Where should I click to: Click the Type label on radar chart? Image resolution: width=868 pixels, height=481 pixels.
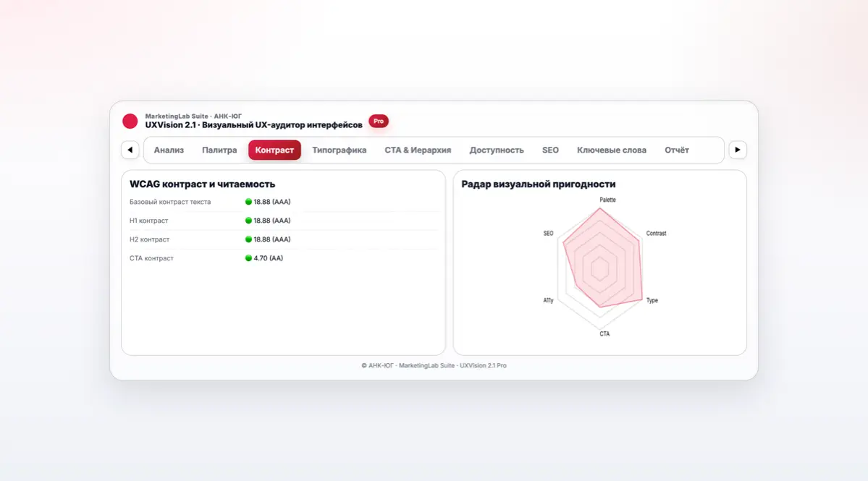[x=652, y=300]
